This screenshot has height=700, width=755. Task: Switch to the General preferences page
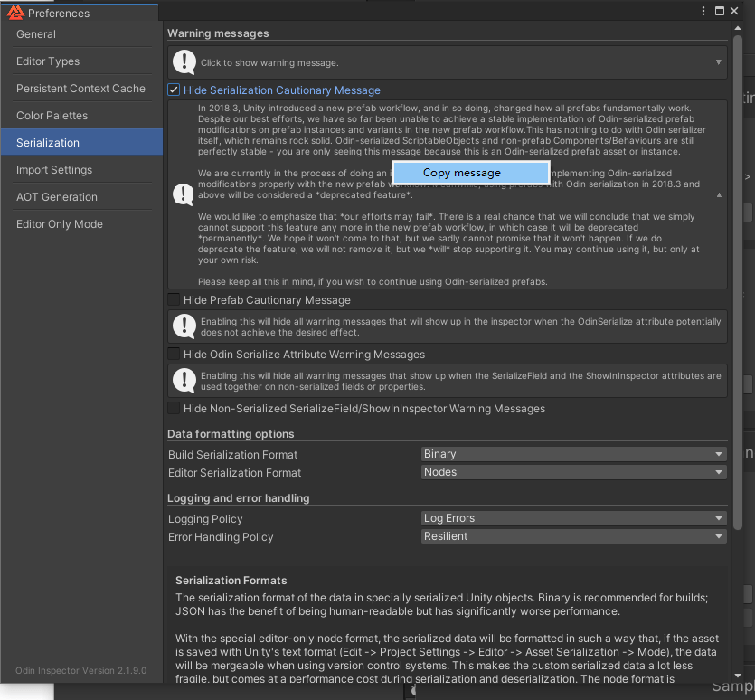[x=36, y=34]
